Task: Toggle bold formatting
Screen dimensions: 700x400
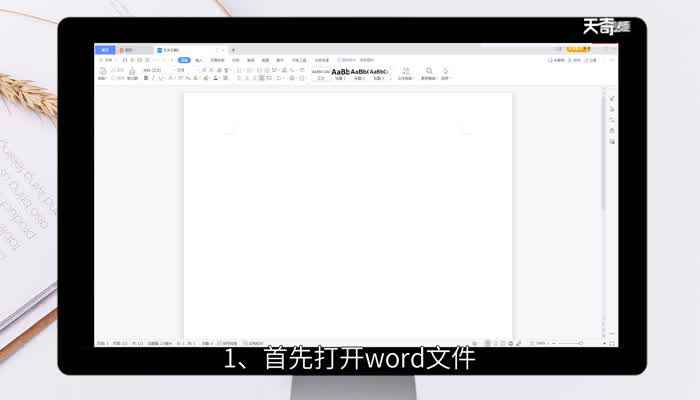Action: pyautogui.click(x=146, y=78)
